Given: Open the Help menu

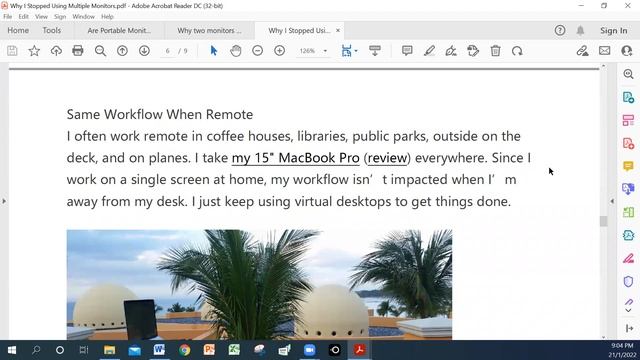Looking at the screenshot, I should point(107,17).
